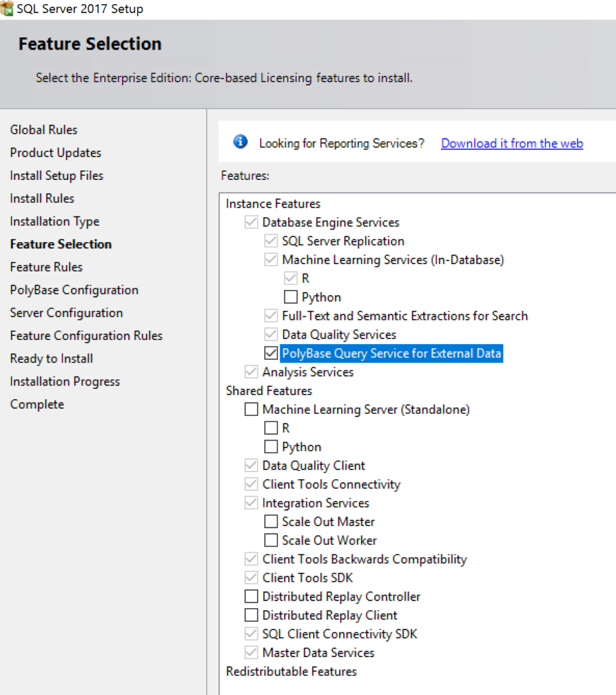616x695 pixels.
Task: Select the PolyBase Configuration step
Action: pos(75,290)
